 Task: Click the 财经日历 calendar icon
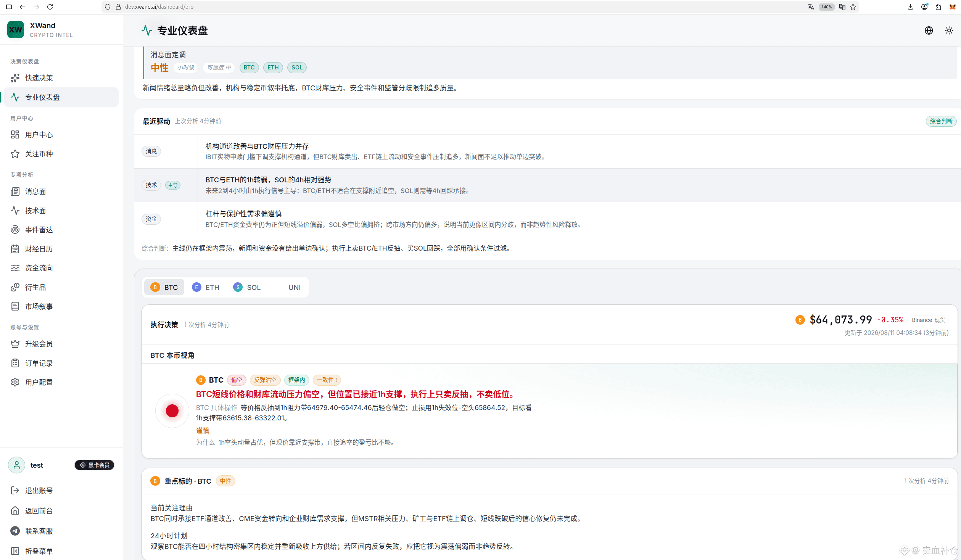pos(15,249)
